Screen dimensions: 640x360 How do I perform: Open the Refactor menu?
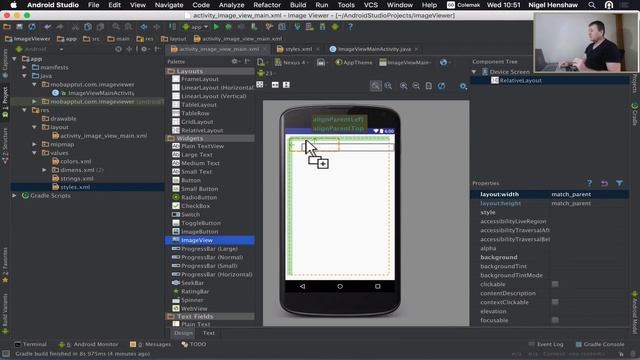tap(267, 5)
